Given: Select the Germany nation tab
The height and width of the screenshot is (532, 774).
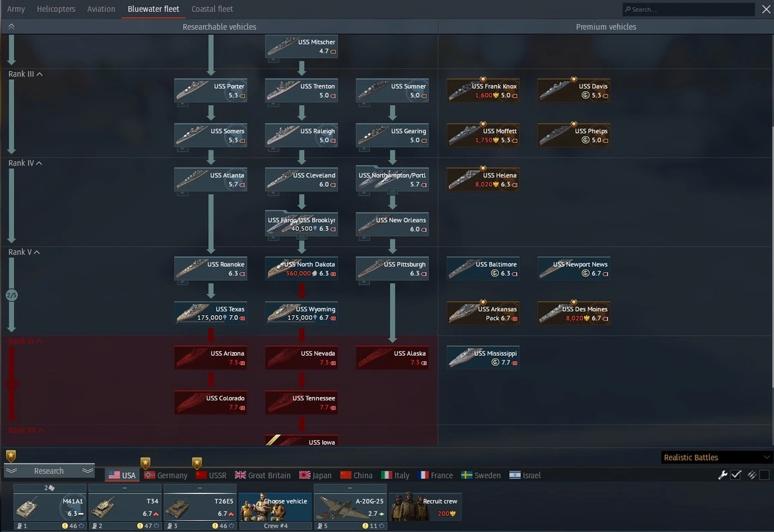Looking at the screenshot, I should click(166, 475).
